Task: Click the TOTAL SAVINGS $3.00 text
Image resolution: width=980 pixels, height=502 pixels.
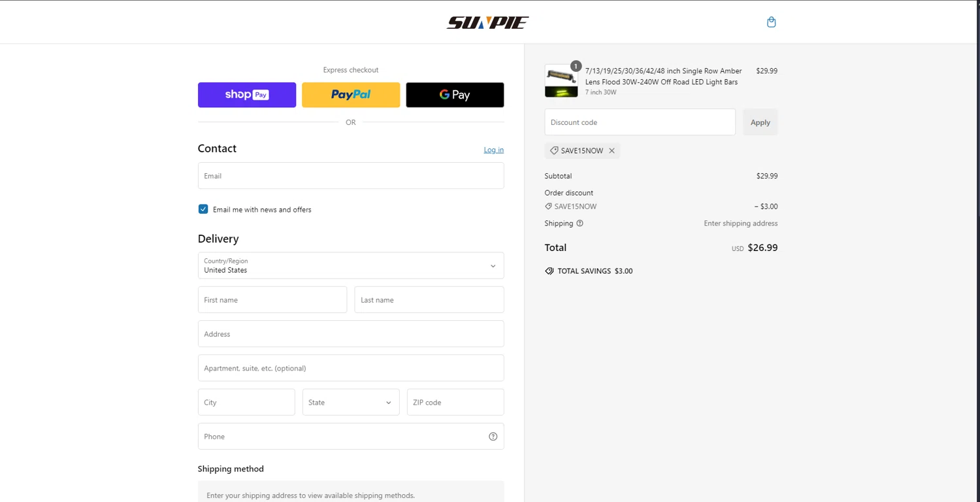Action: [x=595, y=271]
